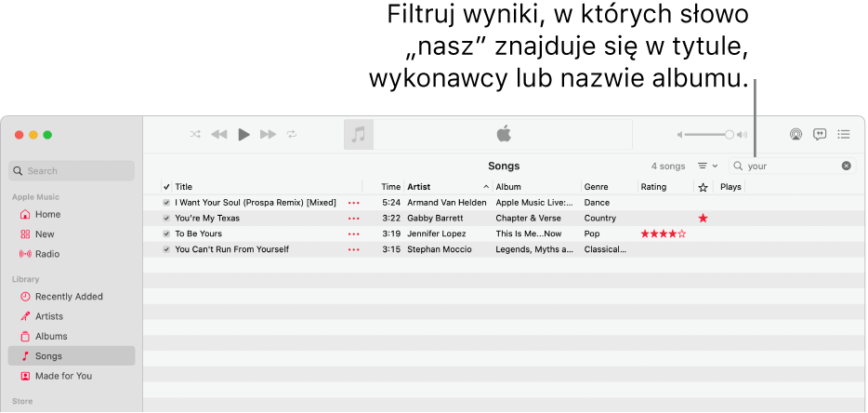Click the filter field containing 'your'

point(792,166)
